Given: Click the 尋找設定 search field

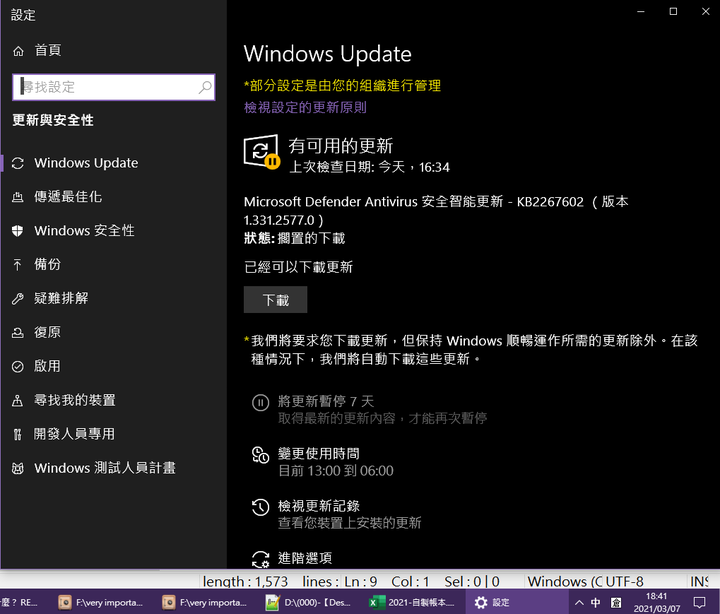Looking at the screenshot, I should (113, 87).
